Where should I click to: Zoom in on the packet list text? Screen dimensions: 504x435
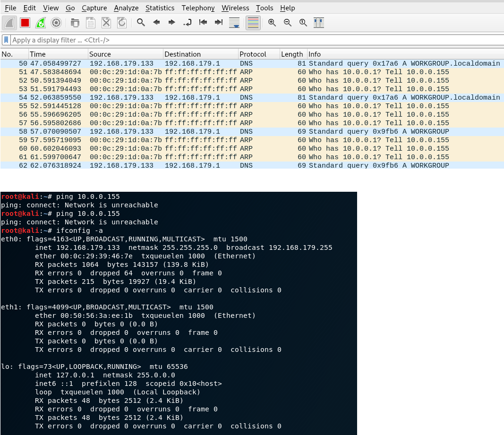coord(272,22)
